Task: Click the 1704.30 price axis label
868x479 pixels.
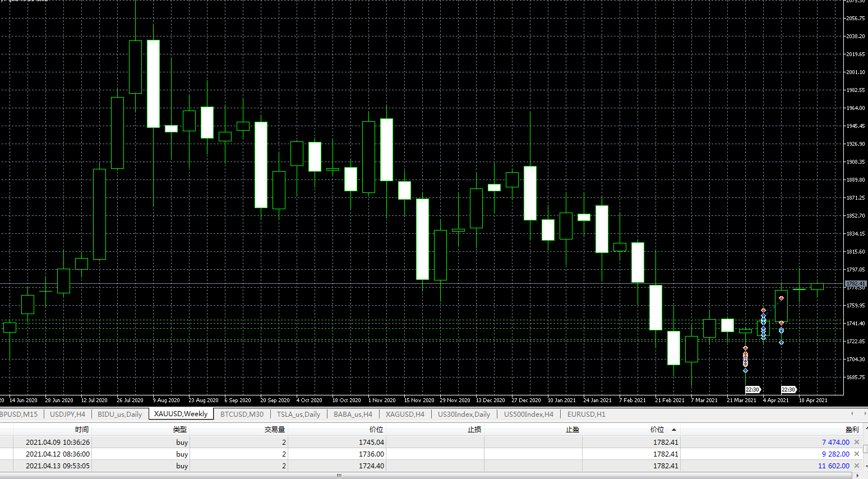Action: [x=855, y=360]
